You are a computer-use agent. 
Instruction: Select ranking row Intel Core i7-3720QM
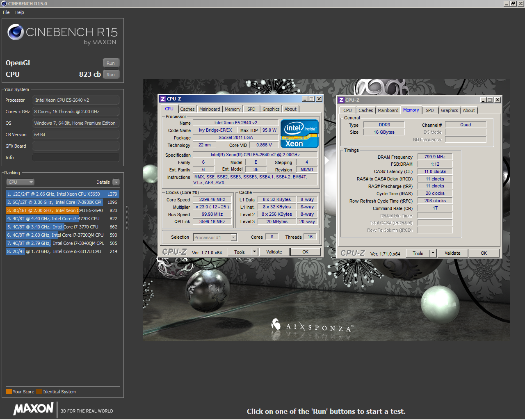tap(62, 235)
